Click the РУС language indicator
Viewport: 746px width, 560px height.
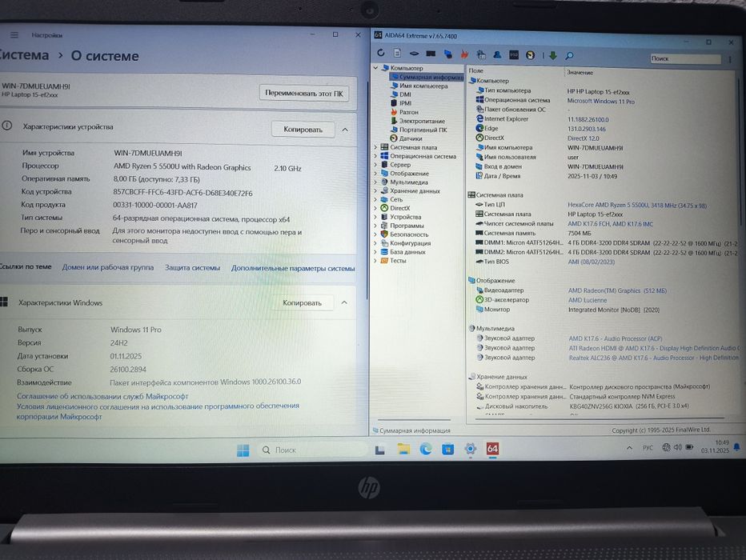[648, 447]
